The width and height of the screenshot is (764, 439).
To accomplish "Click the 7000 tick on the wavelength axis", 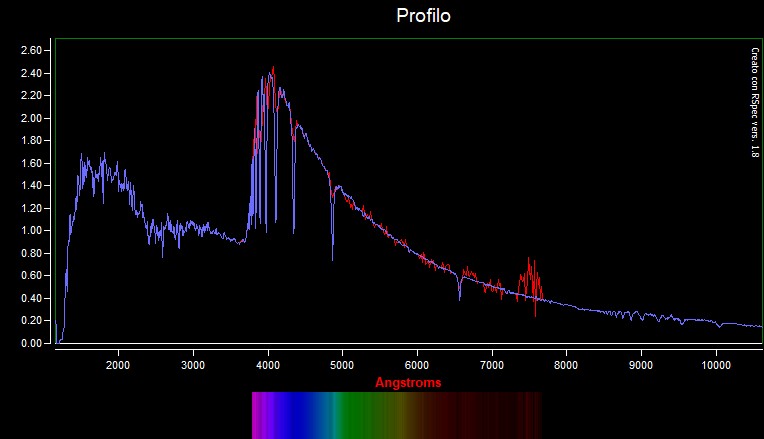I will pyautogui.click(x=491, y=366).
